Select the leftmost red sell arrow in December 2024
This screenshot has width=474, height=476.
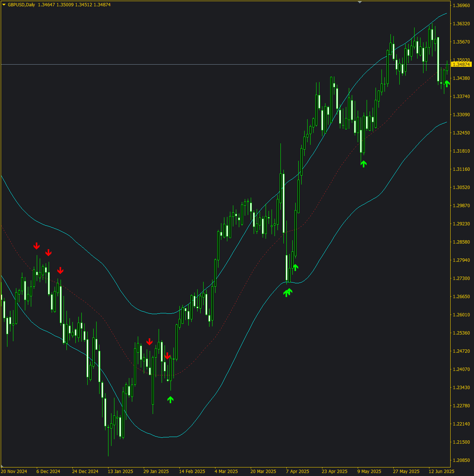point(36,246)
